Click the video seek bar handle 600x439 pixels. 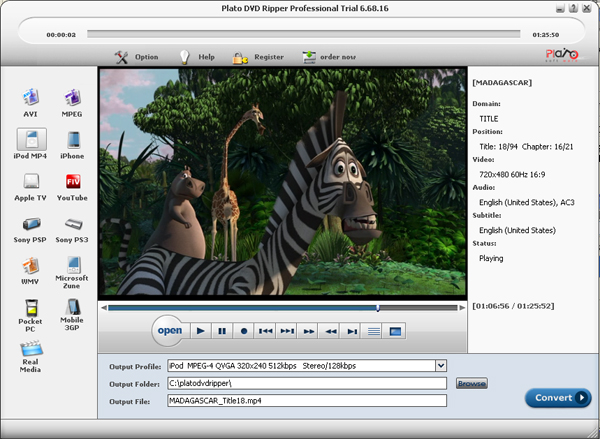coord(377,308)
